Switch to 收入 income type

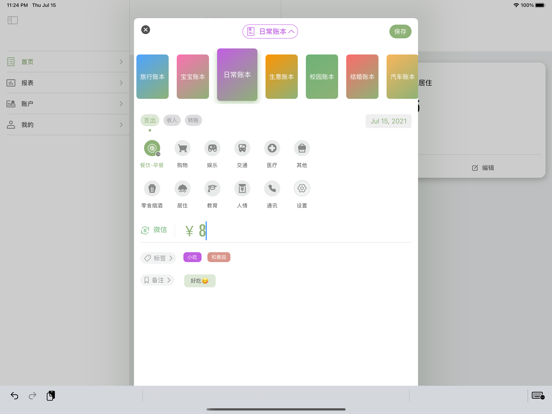tap(172, 120)
